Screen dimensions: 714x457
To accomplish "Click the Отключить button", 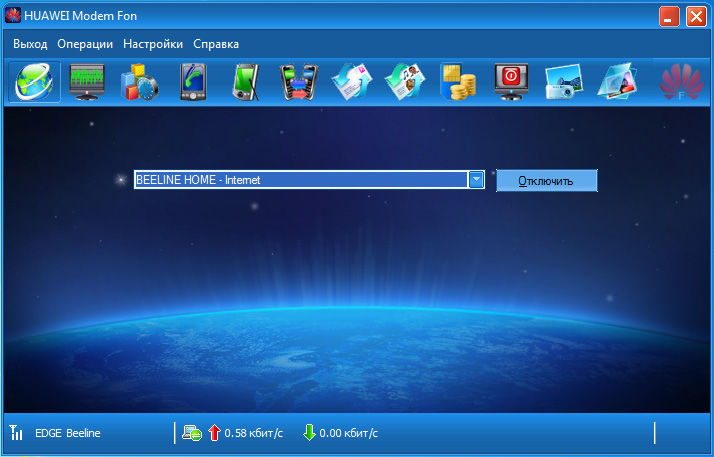I will pyautogui.click(x=546, y=181).
